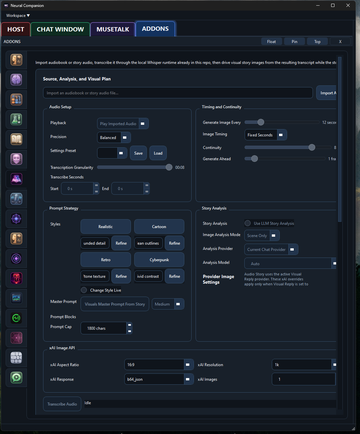Load a settings preset

click(158, 153)
